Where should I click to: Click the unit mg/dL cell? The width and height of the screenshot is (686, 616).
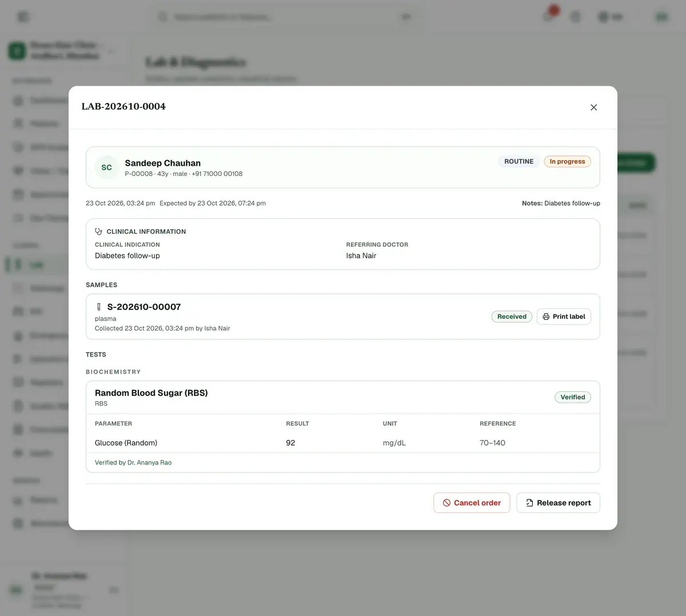(x=394, y=443)
